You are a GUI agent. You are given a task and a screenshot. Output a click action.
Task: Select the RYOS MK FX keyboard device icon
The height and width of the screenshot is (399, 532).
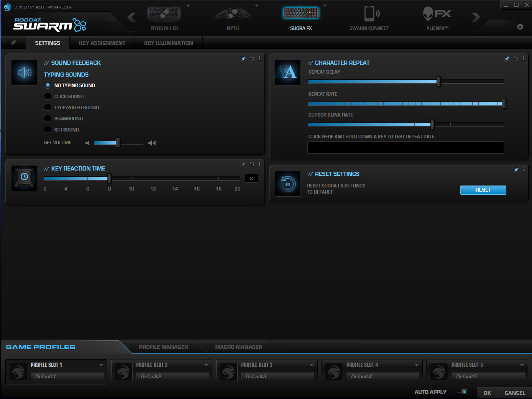164,14
